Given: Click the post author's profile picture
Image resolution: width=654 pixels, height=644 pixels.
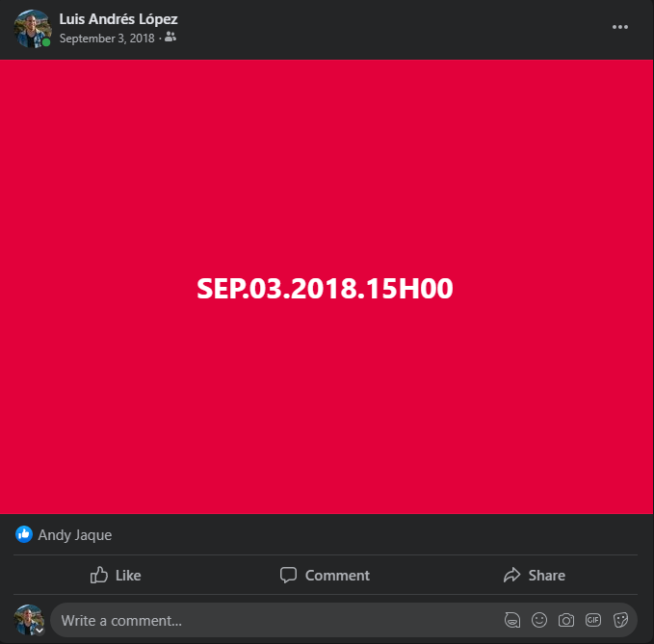Looking at the screenshot, I should 33,28.
